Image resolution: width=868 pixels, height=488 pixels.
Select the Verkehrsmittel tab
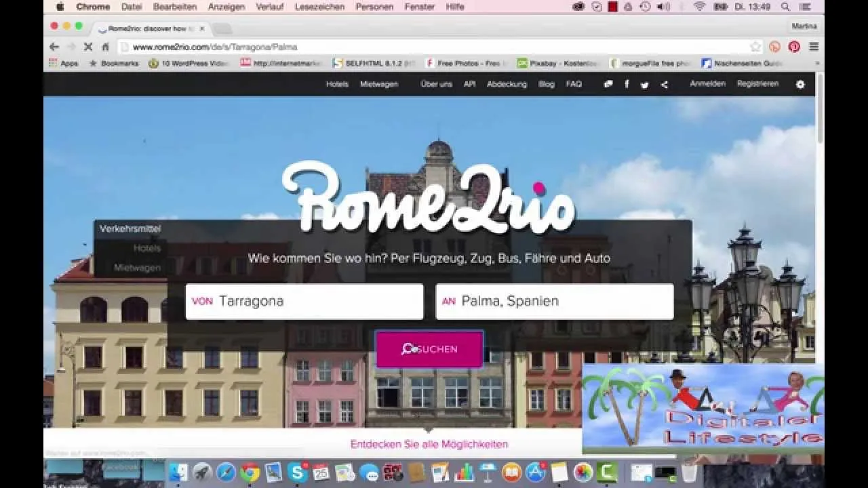click(130, 229)
